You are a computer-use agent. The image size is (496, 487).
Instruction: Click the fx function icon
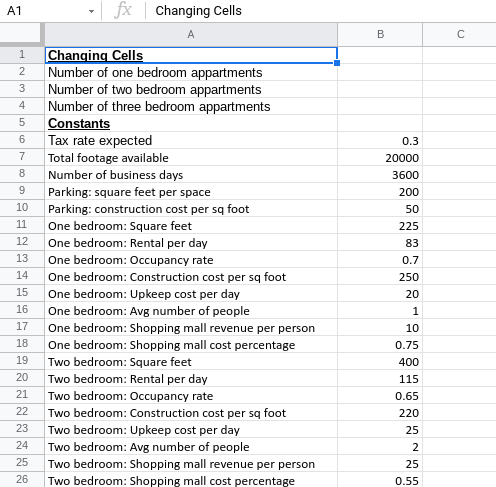[123, 10]
